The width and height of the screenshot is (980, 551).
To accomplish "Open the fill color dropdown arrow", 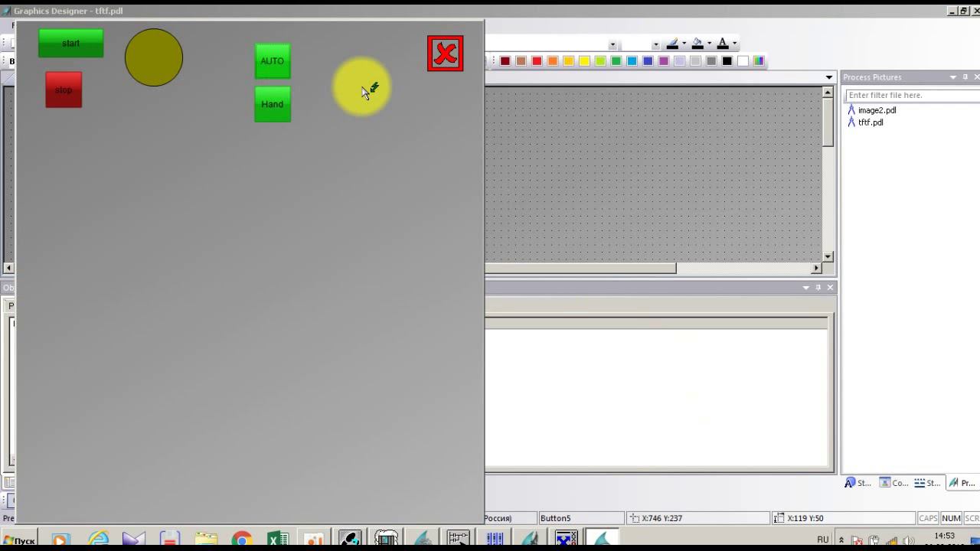I will coord(709,44).
